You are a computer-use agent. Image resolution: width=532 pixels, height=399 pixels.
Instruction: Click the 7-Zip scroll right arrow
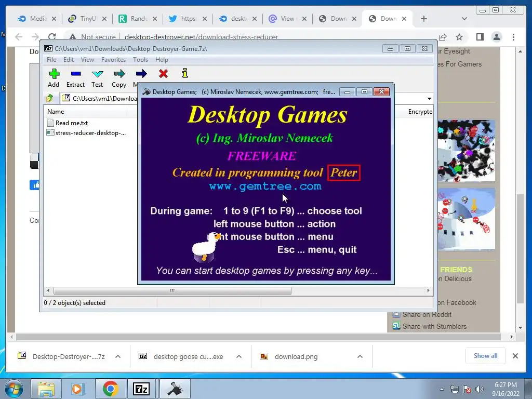point(428,291)
